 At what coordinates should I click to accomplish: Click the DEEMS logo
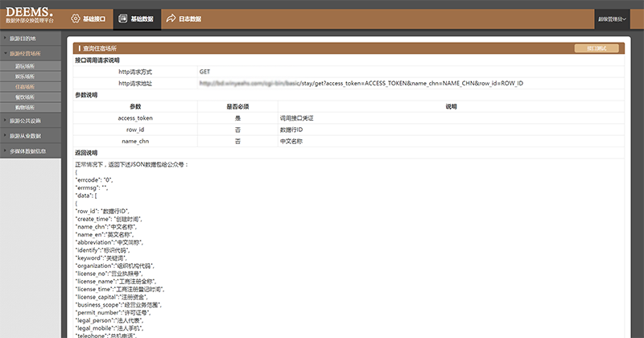29,14
